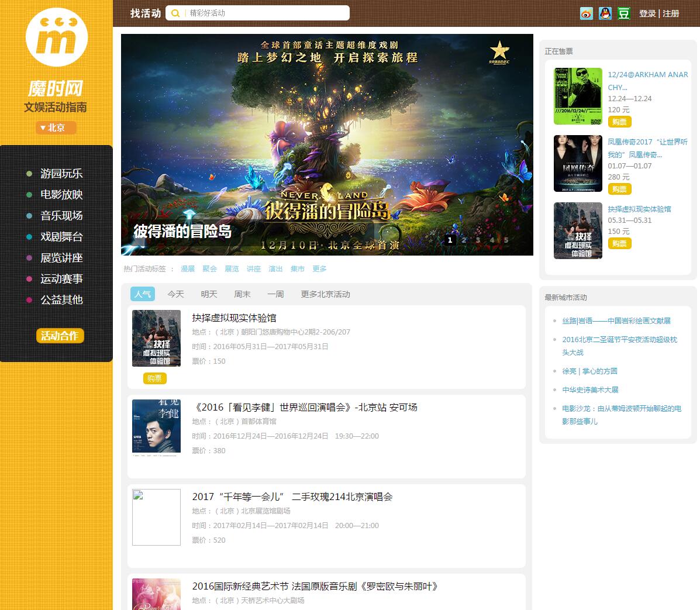Viewport: 700px width, 610px height.
Task: Select the 聚会 hot tag
Action: pos(209,268)
